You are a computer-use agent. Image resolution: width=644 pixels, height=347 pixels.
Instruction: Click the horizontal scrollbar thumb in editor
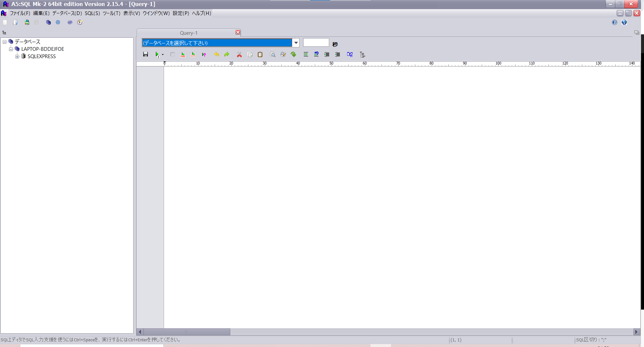(x=187, y=332)
